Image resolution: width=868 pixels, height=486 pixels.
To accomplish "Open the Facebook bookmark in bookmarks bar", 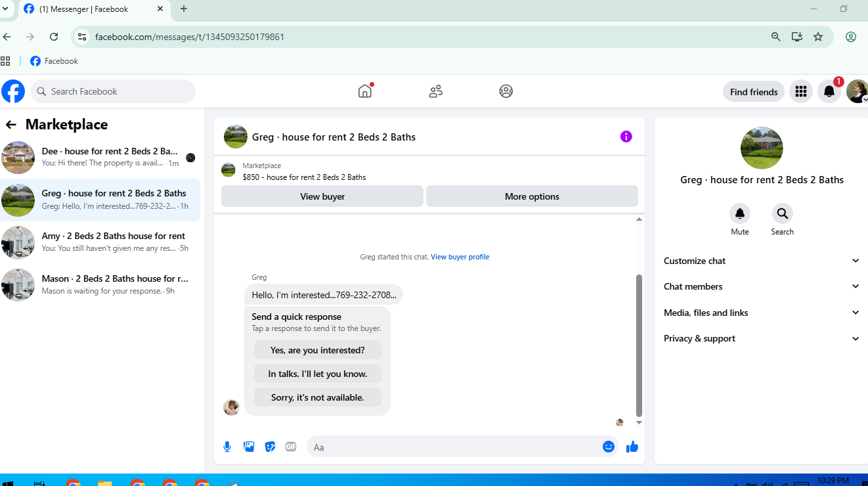I will pos(54,61).
